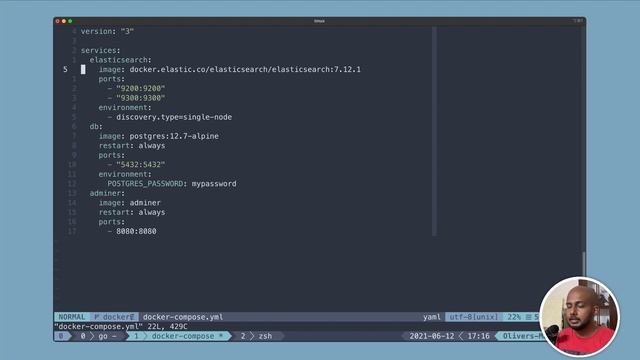Click the NORMAL mode indicator

(72, 317)
